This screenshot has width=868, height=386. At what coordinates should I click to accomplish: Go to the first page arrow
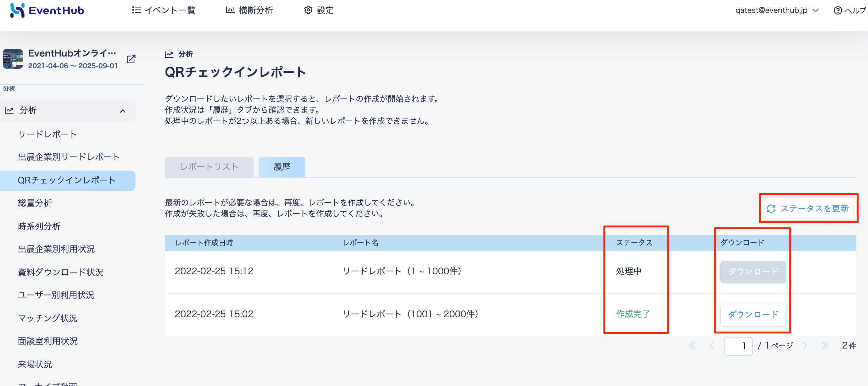(692, 345)
